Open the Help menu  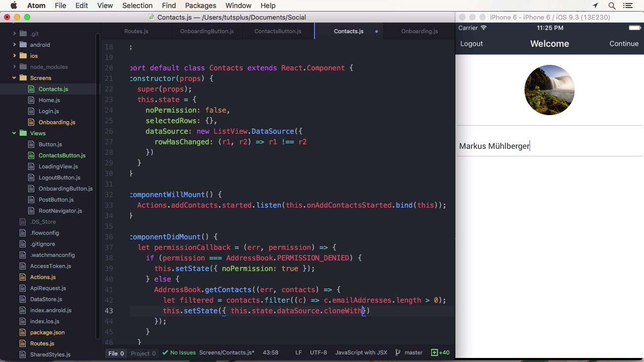click(268, 6)
